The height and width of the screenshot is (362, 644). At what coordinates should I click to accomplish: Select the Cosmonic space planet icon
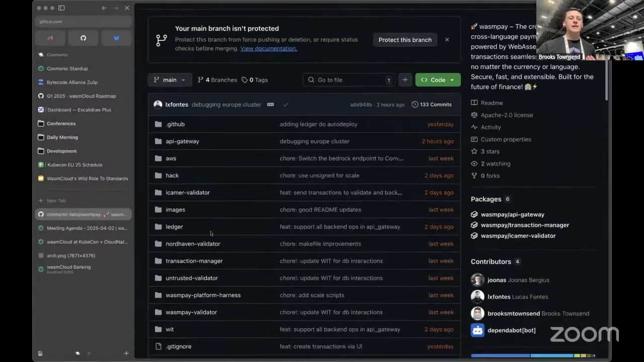click(x=77, y=353)
